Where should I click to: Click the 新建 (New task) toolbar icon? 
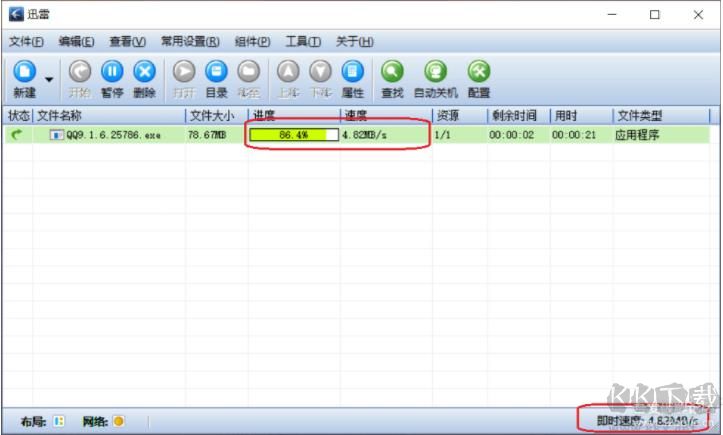coord(24,72)
